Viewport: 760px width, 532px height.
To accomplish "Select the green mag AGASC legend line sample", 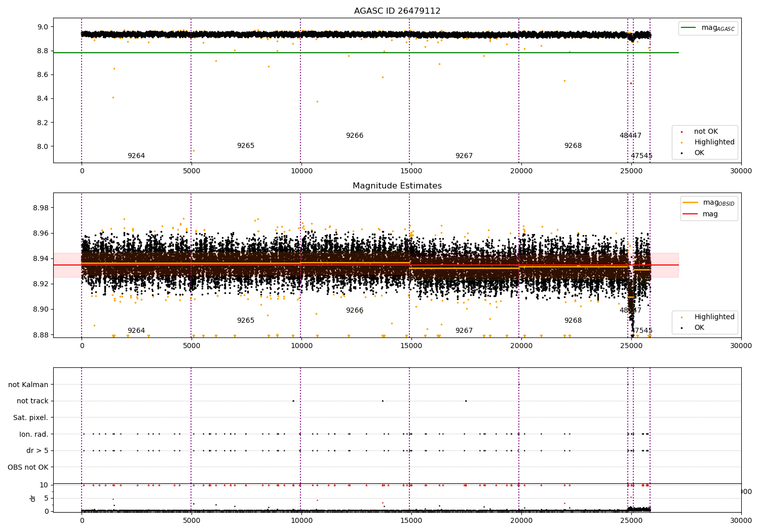I will pyautogui.click(x=689, y=28).
